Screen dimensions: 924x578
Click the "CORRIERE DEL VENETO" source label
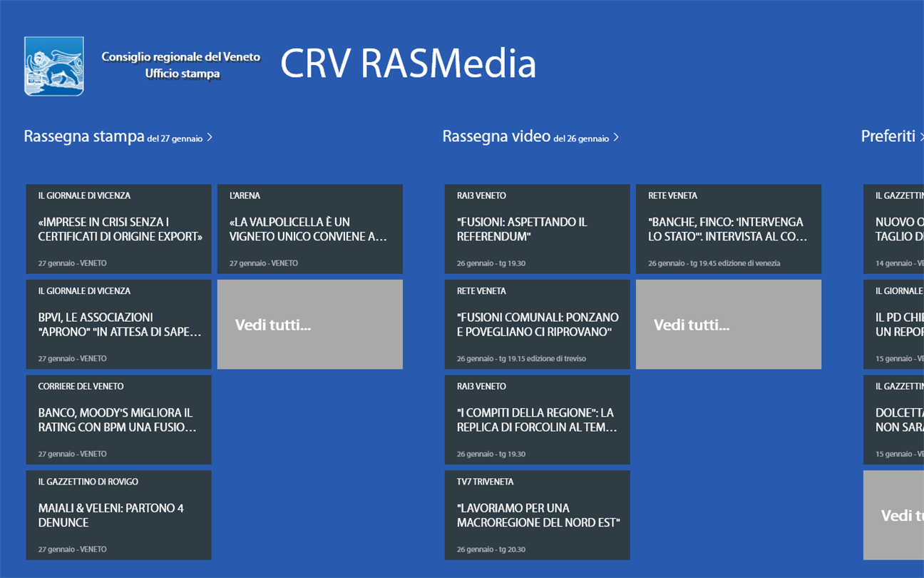[x=81, y=386]
